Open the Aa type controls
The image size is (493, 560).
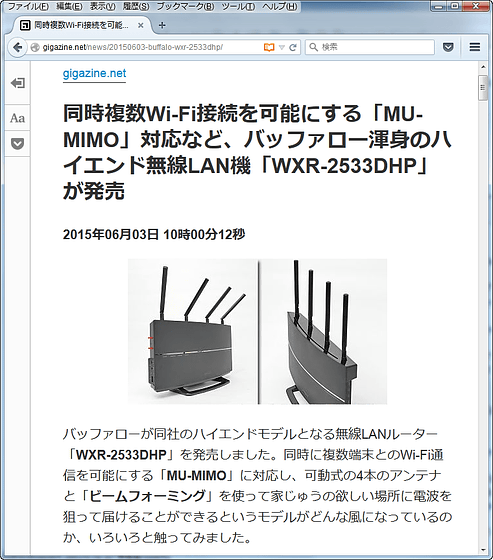[18, 118]
